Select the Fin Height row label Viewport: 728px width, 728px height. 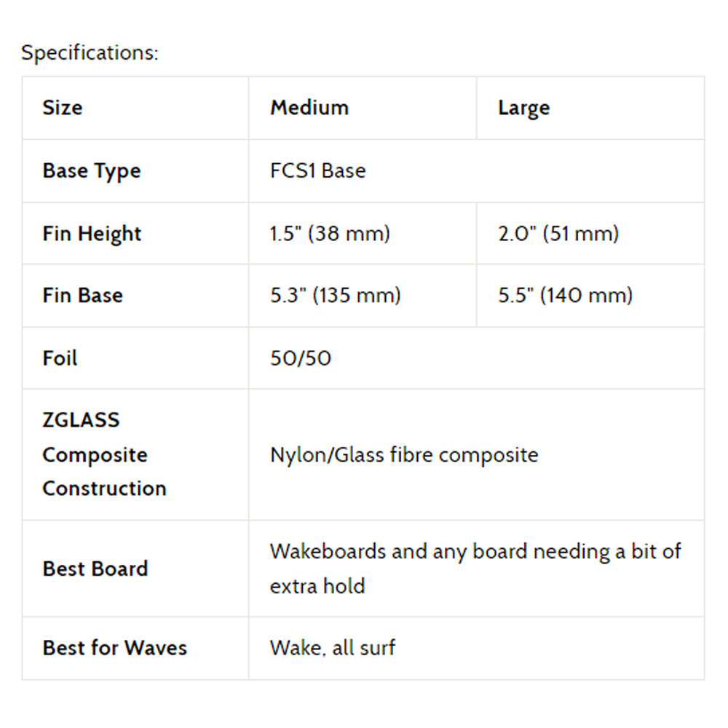coord(92,234)
